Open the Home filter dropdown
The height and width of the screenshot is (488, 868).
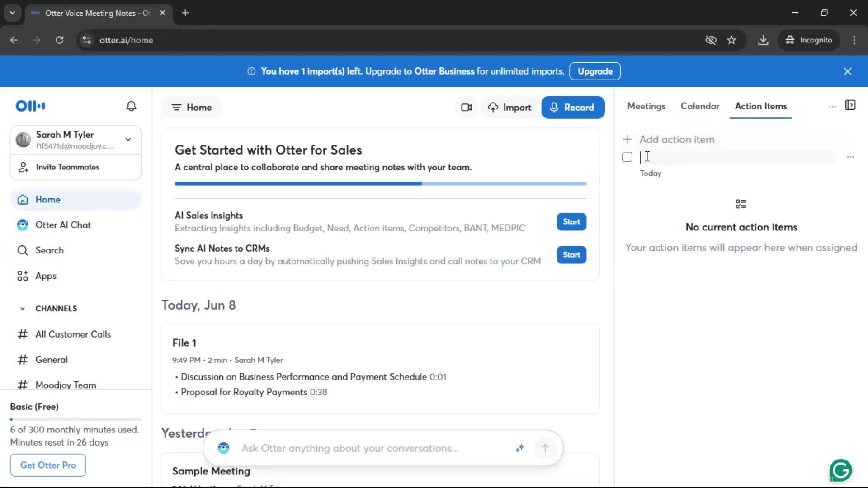pos(192,108)
